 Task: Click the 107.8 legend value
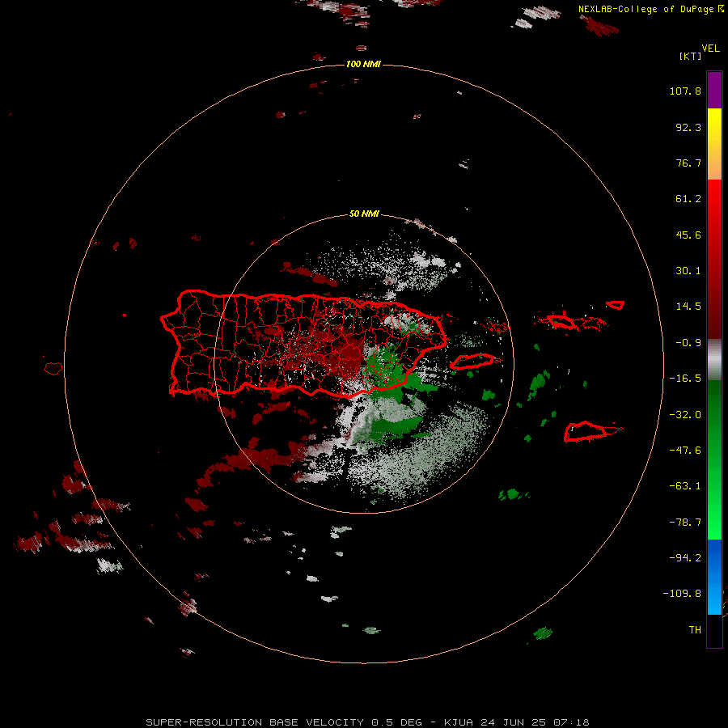(685, 91)
